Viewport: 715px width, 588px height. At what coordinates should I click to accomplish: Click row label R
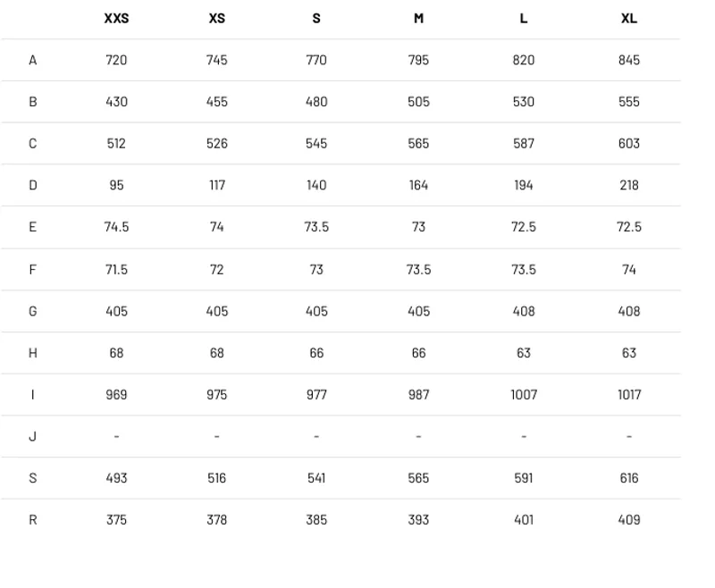coord(32,519)
